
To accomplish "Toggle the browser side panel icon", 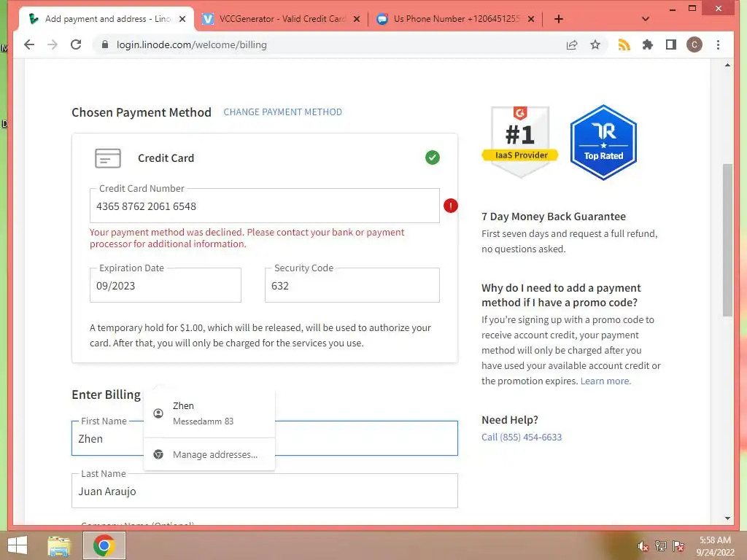I will click(x=671, y=44).
